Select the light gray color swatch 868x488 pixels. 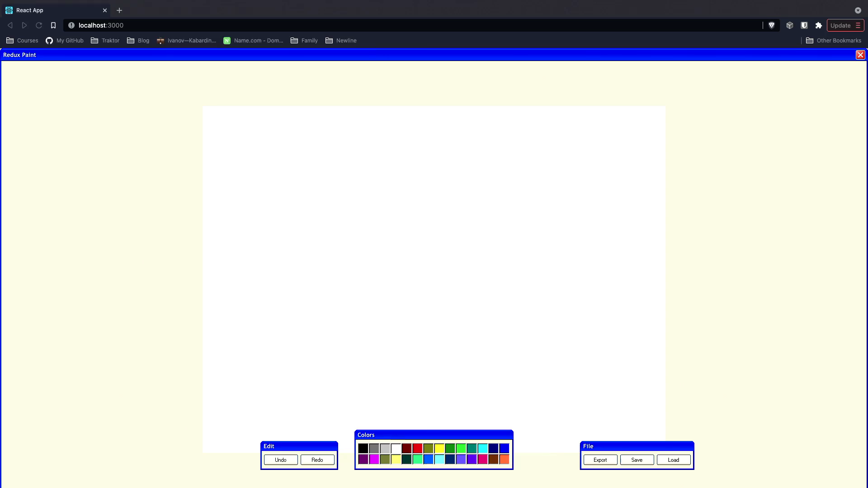click(385, 448)
